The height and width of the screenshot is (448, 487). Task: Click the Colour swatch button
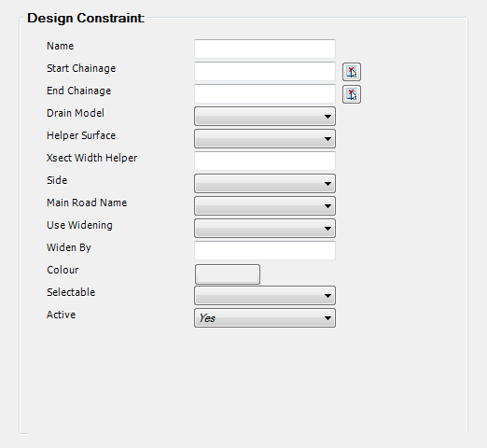pyautogui.click(x=228, y=274)
